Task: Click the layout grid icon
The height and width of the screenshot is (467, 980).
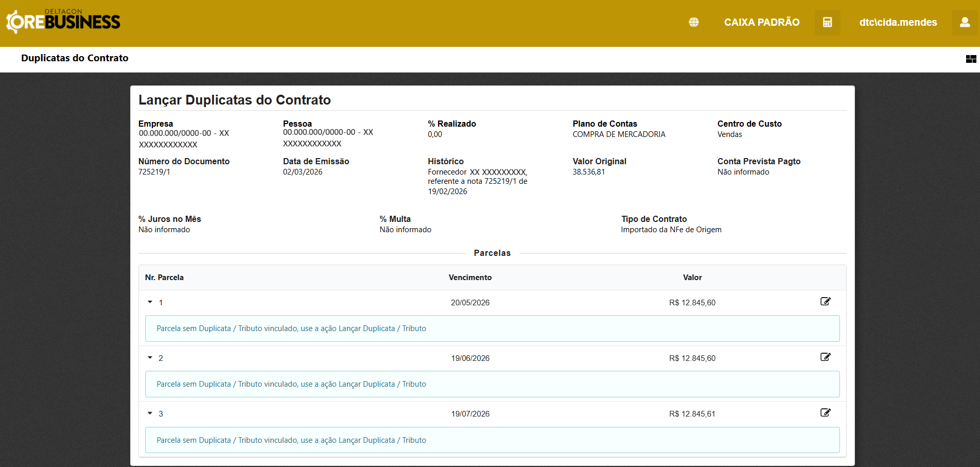Action: click(971, 59)
